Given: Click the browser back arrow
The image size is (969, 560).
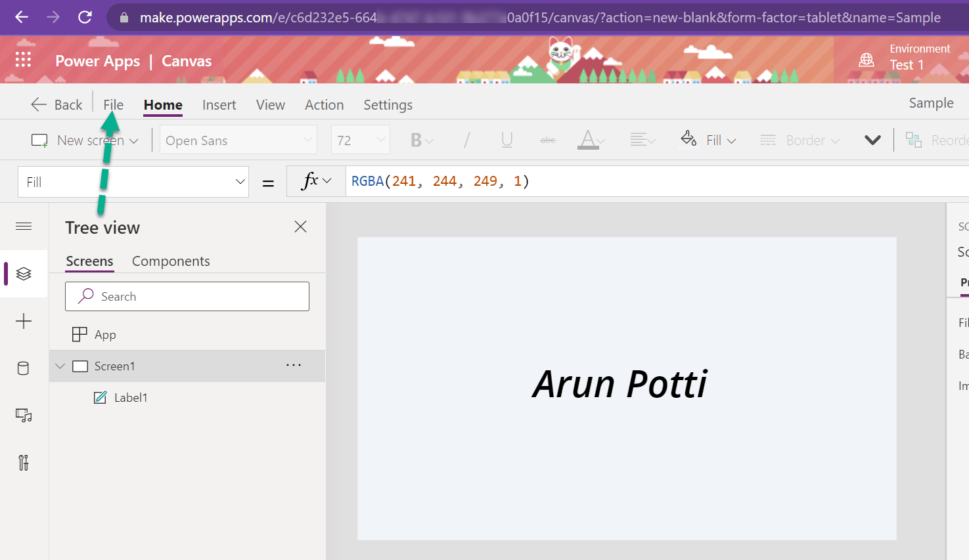Looking at the screenshot, I should pos(21,17).
